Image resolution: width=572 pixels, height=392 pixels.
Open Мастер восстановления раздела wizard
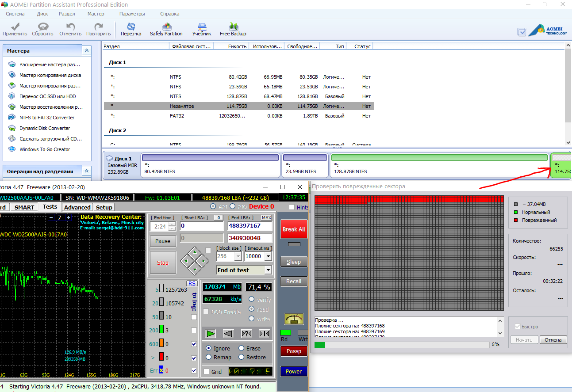45,107
